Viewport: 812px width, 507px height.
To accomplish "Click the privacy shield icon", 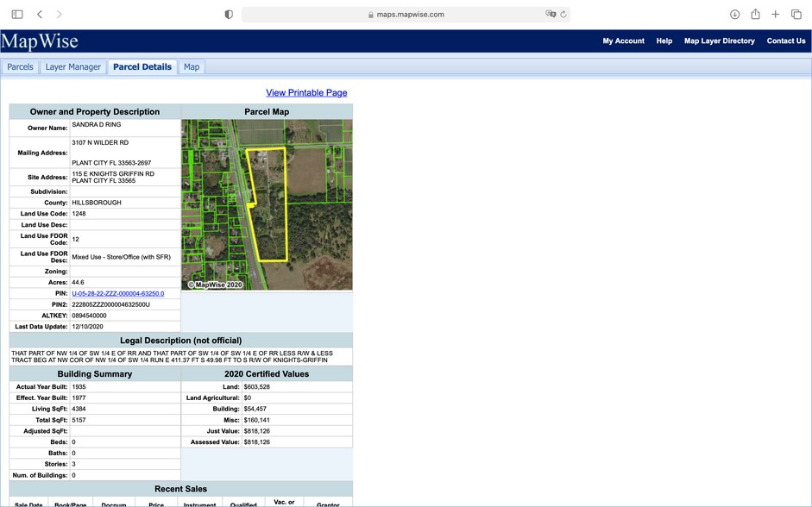I will [228, 14].
